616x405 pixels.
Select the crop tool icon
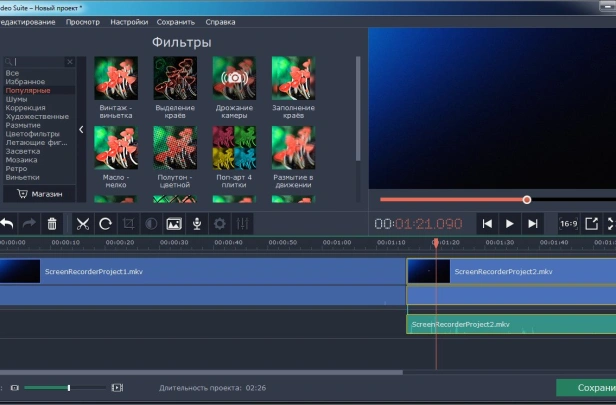(x=128, y=224)
